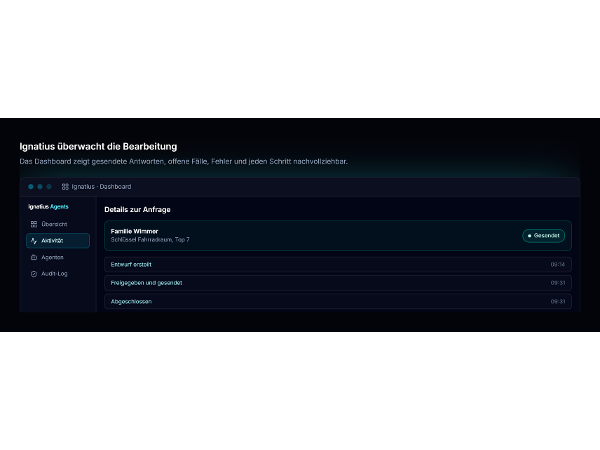Click the Details zur Anfrage heading

point(137,209)
